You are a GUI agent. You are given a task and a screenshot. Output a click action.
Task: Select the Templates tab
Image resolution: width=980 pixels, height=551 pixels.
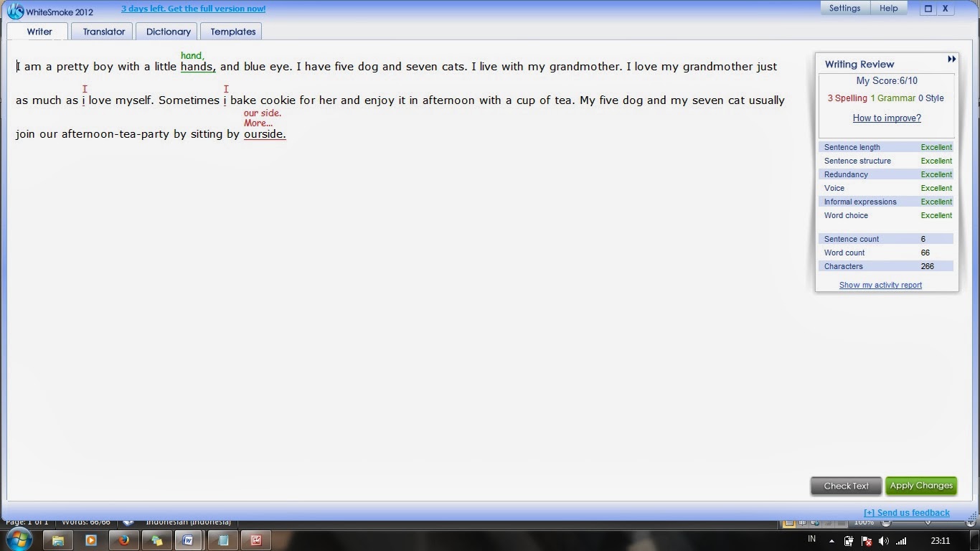point(233,32)
